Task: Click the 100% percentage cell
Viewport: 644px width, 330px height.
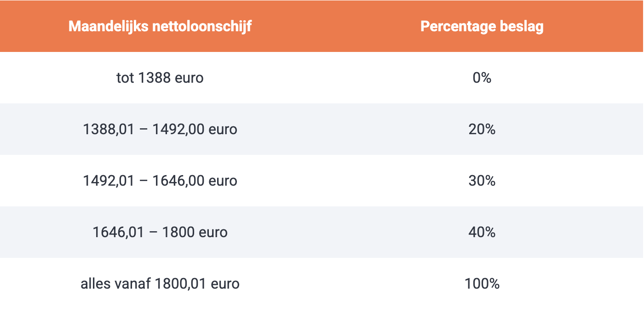Action: click(x=482, y=284)
